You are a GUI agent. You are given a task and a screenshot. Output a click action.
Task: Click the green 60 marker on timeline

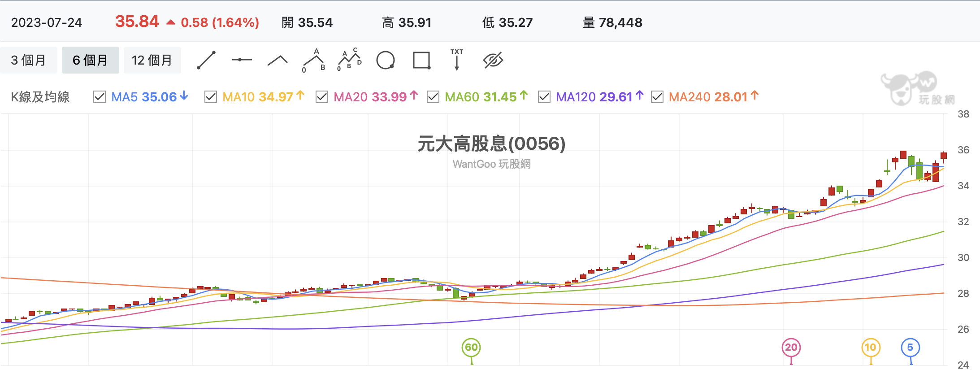pos(471,348)
